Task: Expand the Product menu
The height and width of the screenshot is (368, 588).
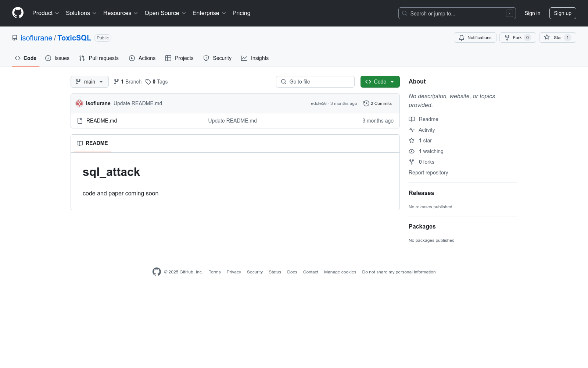Action: [46, 13]
